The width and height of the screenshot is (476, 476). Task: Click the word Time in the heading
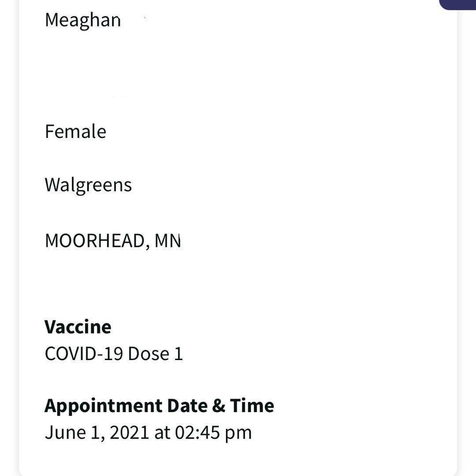tap(252, 405)
